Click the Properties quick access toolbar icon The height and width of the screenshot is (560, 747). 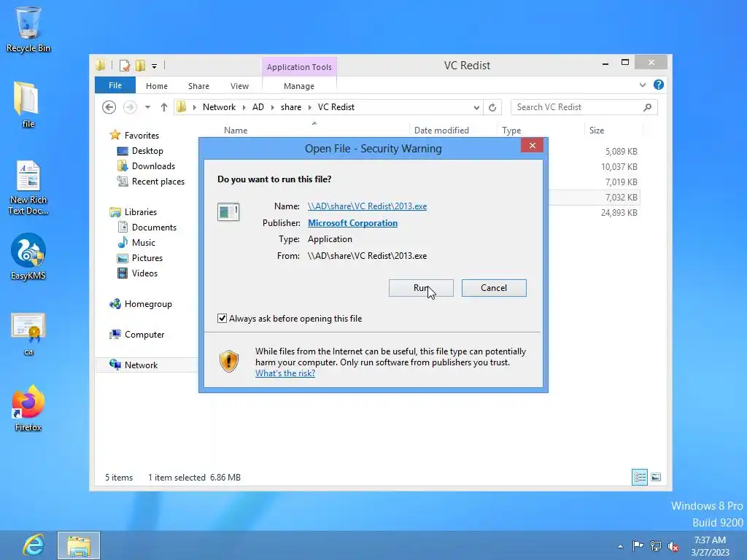pyautogui.click(x=124, y=65)
